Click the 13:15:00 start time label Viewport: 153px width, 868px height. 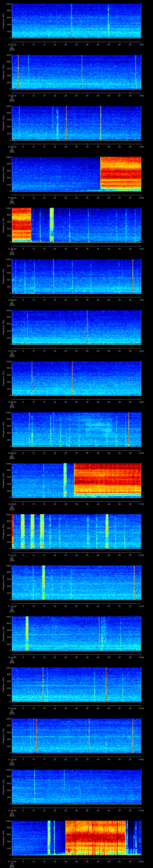tap(12, 760)
